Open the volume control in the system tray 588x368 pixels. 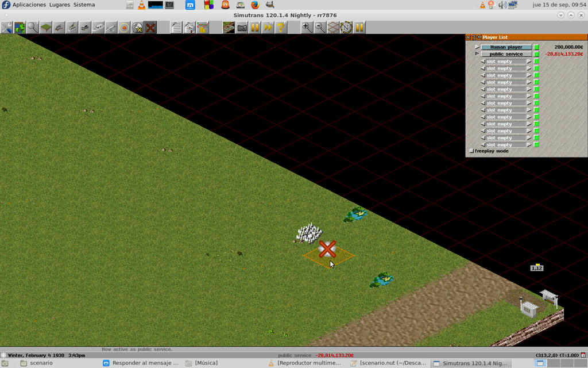502,5
